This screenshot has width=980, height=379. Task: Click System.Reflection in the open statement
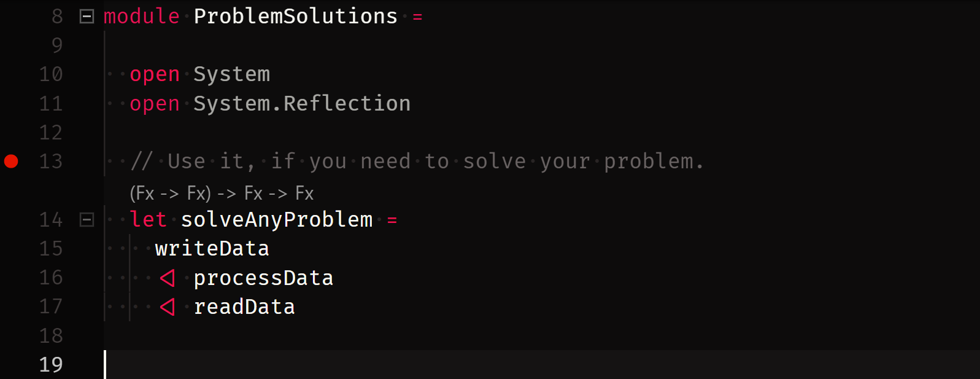(301, 104)
